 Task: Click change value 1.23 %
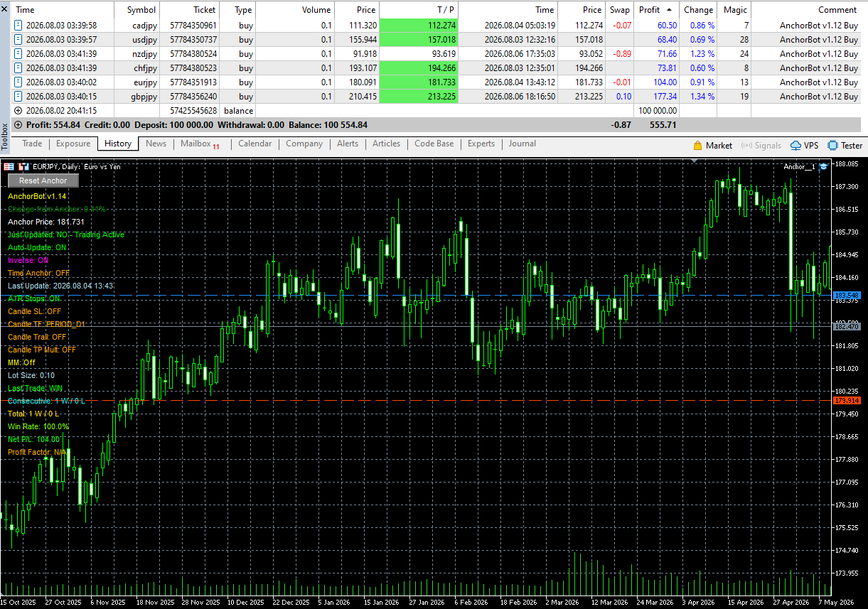pyautogui.click(x=702, y=53)
